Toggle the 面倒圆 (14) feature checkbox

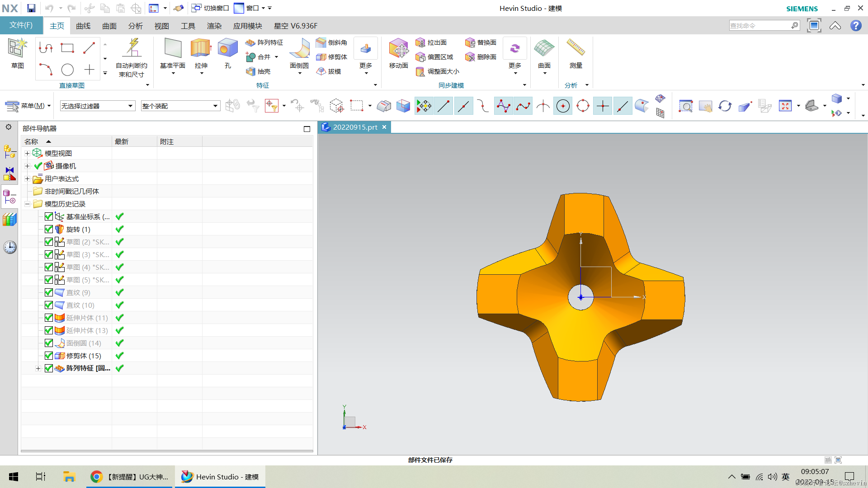49,343
